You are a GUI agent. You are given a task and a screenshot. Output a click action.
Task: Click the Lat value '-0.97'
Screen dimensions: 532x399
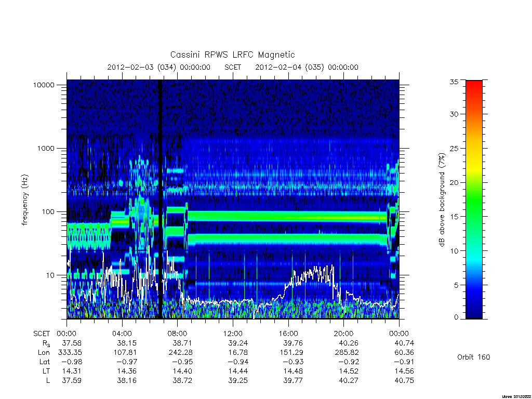click(x=127, y=362)
